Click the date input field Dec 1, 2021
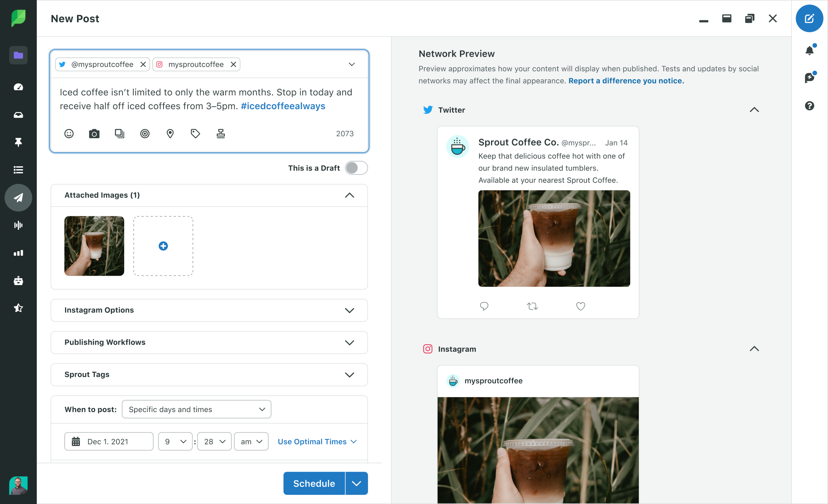The image size is (828, 504). (x=108, y=442)
